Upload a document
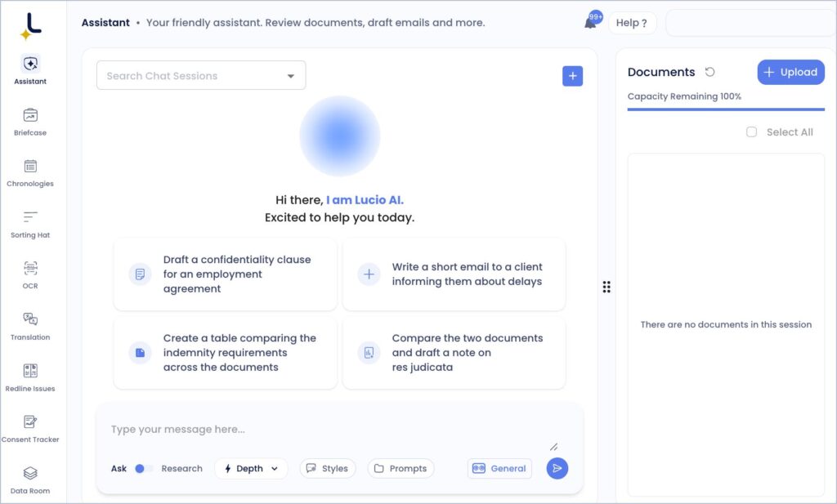 [x=790, y=72]
